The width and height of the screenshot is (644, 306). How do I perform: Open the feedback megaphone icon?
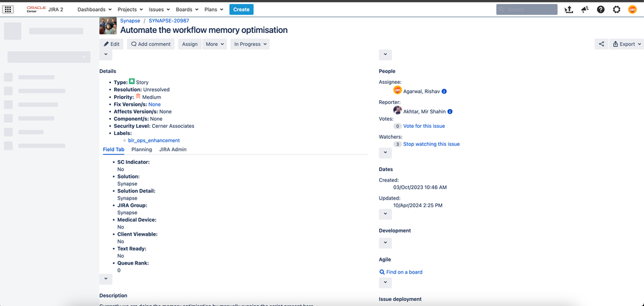(x=585, y=10)
